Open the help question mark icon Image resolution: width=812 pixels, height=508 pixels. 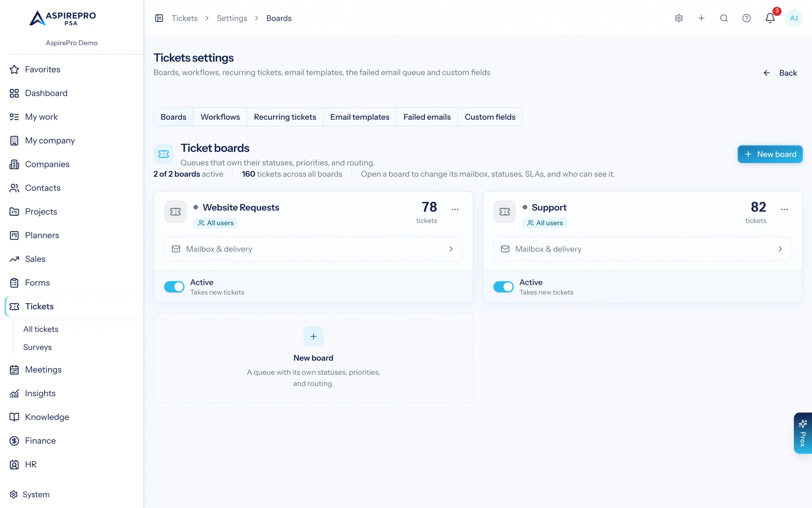click(746, 18)
